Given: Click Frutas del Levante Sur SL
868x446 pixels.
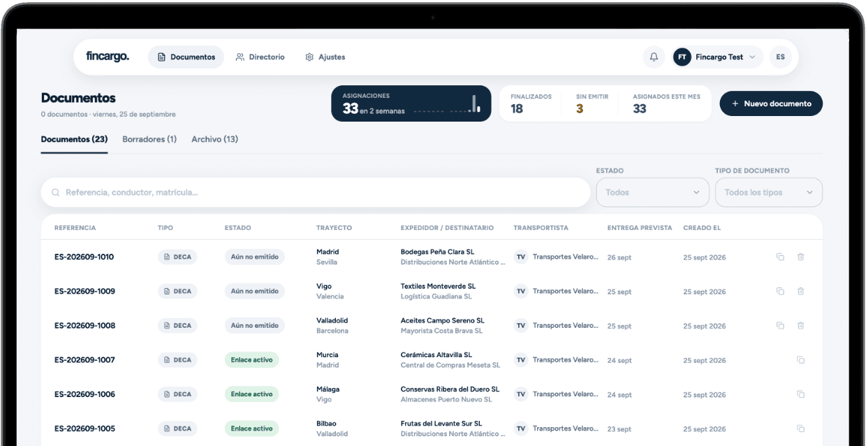Looking at the screenshot, I should tap(441, 423).
